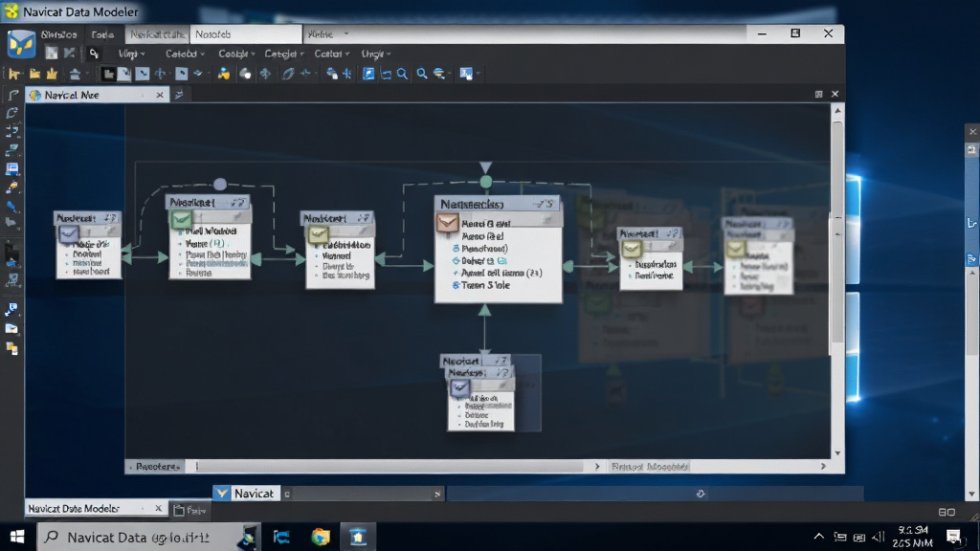Open the 'Cetglet' dropdown in the menu row
The height and width of the screenshot is (551, 980).
coord(283,54)
